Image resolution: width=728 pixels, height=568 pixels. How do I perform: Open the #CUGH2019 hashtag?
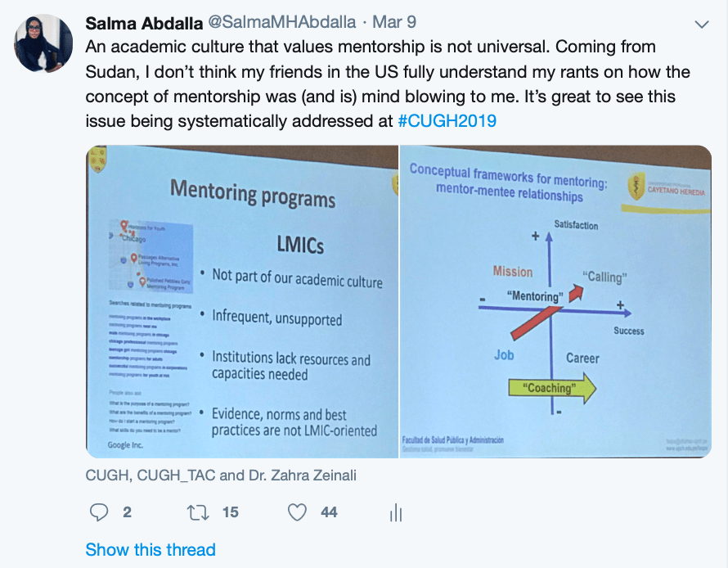pos(447,119)
